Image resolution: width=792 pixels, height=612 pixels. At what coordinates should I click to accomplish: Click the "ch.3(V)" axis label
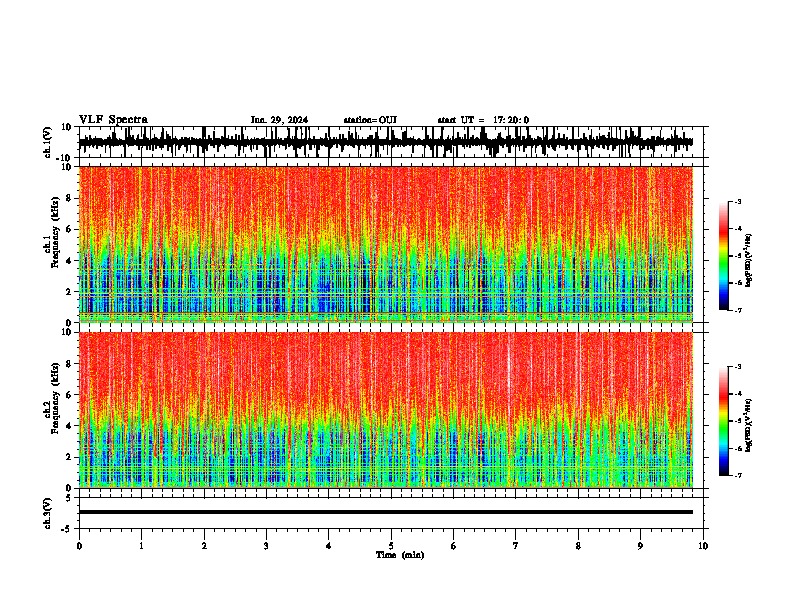pos(48,514)
